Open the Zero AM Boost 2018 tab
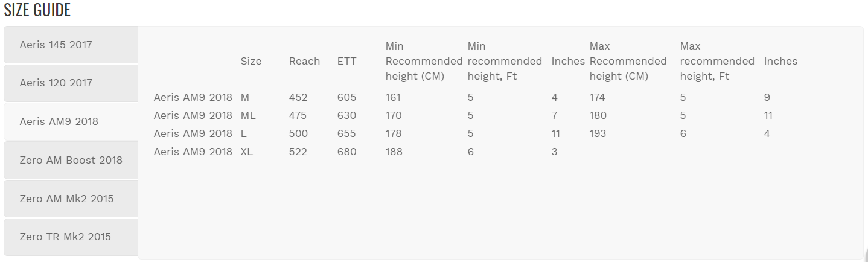Viewport: 868px width, 262px height. click(x=71, y=160)
